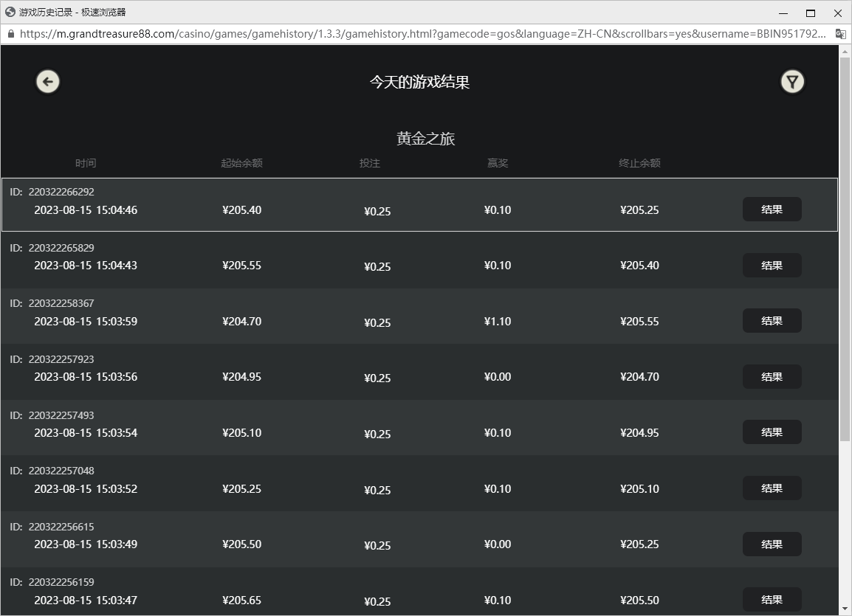The image size is (852, 616).
Task: Maximize the browser window
Action: tap(810, 13)
